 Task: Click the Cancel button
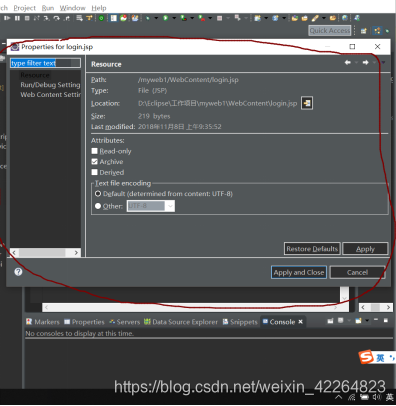click(x=357, y=272)
